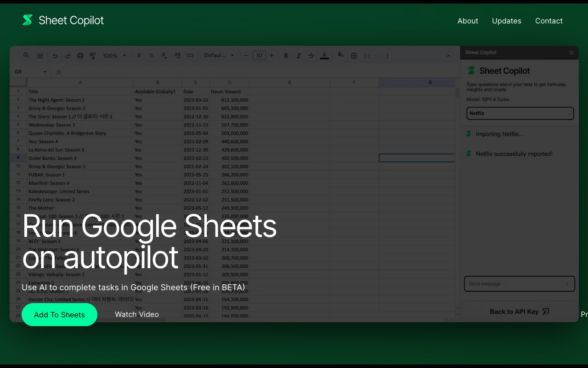Click the 'Wednesday: Season 1' cell

(x=80, y=125)
